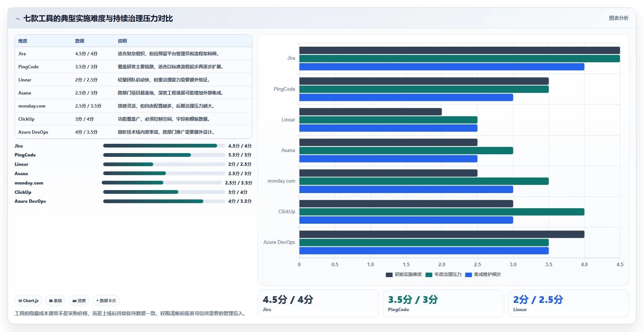The height and width of the screenshot is (332, 644).
Task: Click the PingCode 3.5分 / 3分 data card
Action: [443, 303]
